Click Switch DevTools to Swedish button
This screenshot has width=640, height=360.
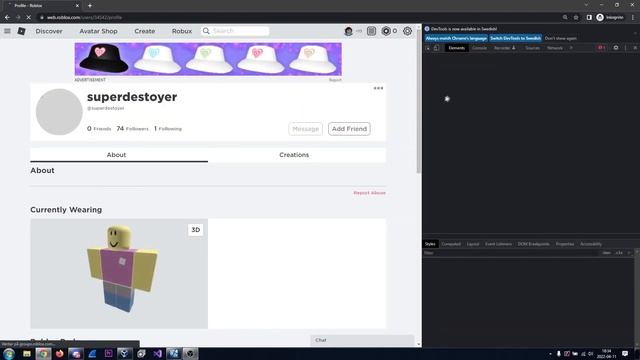click(516, 38)
